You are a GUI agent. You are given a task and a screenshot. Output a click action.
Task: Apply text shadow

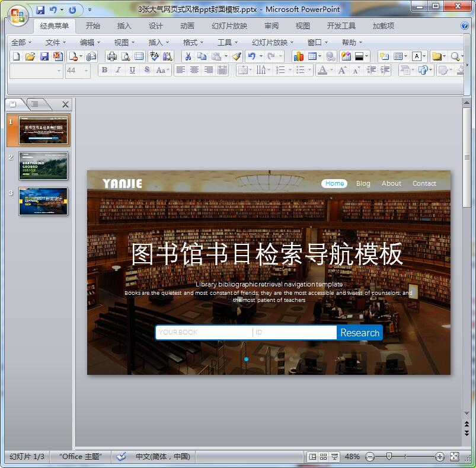point(147,70)
